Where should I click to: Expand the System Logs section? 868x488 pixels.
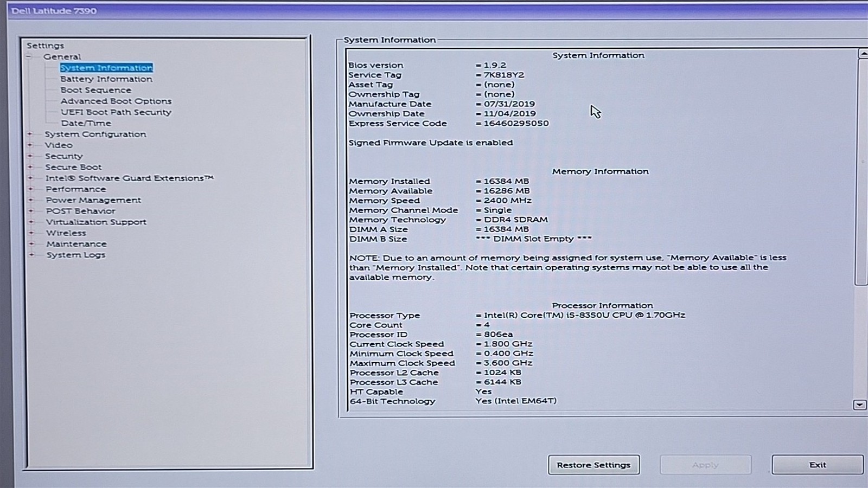(31, 255)
